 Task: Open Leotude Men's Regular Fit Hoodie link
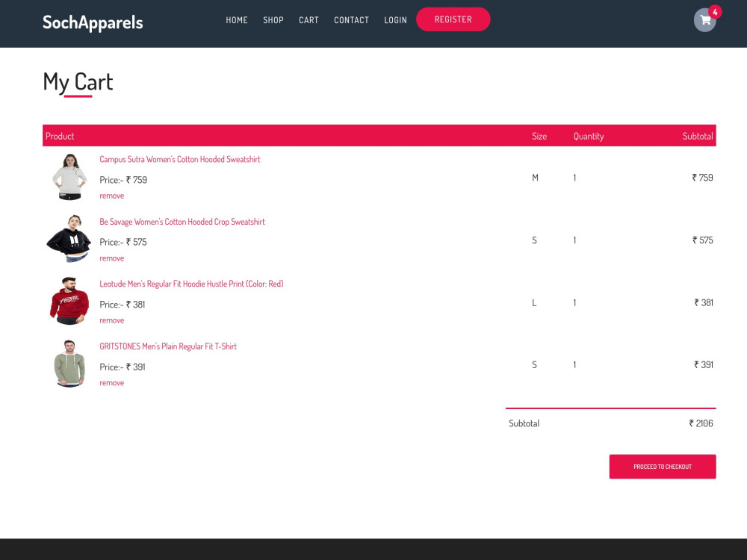(x=191, y=284)
